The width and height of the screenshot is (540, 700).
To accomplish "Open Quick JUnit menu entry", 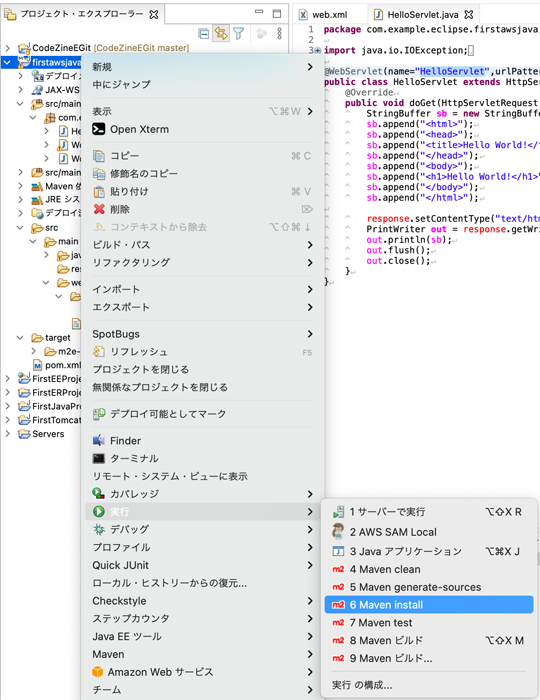I will tap(203, 565).
